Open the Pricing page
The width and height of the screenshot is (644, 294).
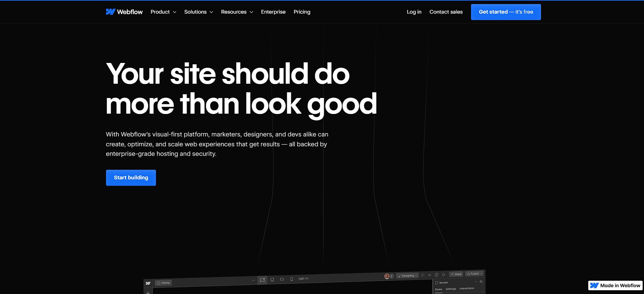tap(302, 12)
